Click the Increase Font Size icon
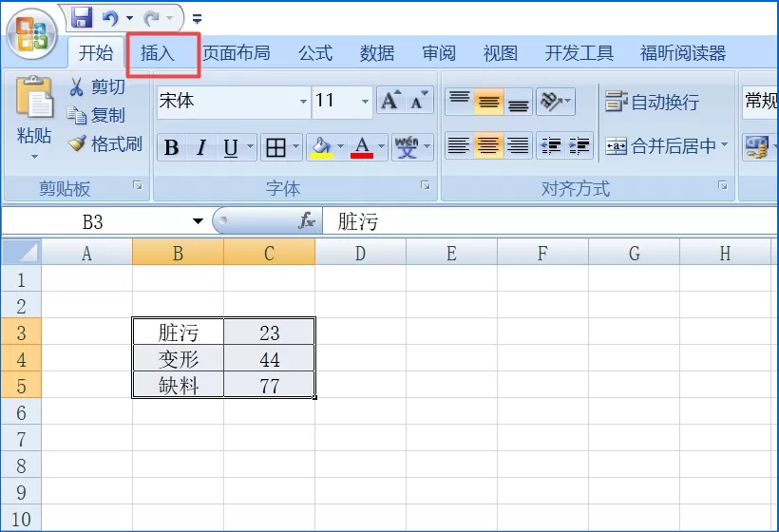The width and height of the screenshot is (779, 532). point(390,101)
